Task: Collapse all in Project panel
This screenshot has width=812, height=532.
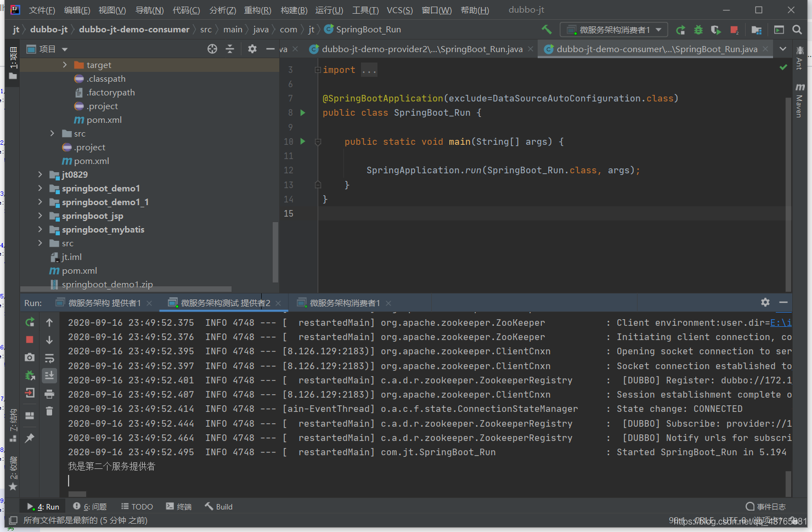Action: pos(230,49)
